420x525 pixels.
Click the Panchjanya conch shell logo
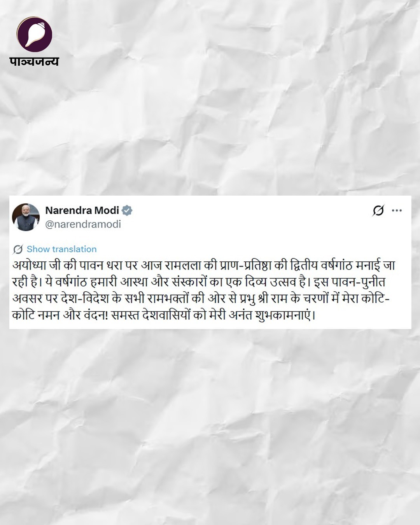coord(34,34)
